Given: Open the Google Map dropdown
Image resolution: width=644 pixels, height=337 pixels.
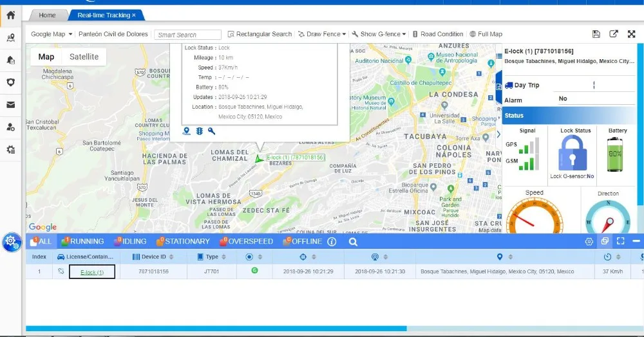Looking at the screenshot, I should tap(52, 34).
